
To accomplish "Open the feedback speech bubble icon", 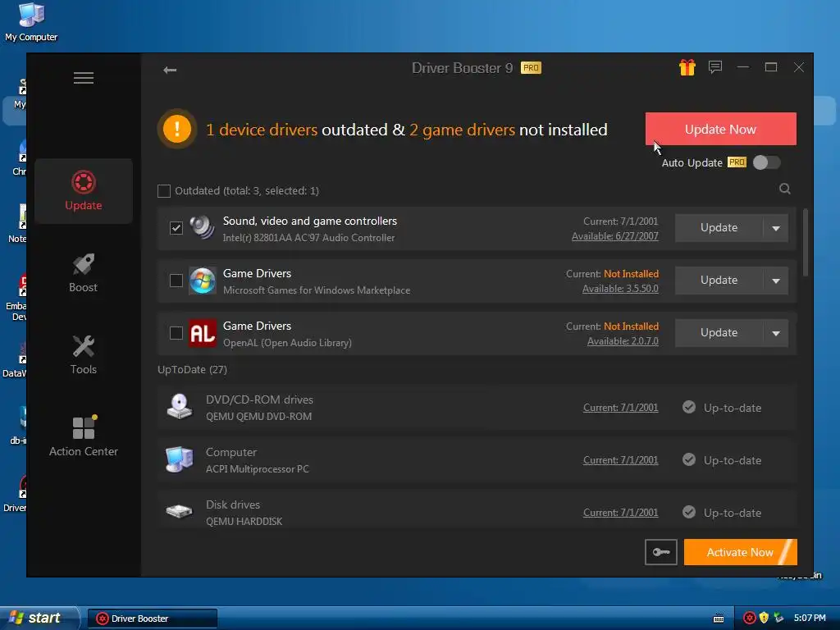I will click(715, 67).
